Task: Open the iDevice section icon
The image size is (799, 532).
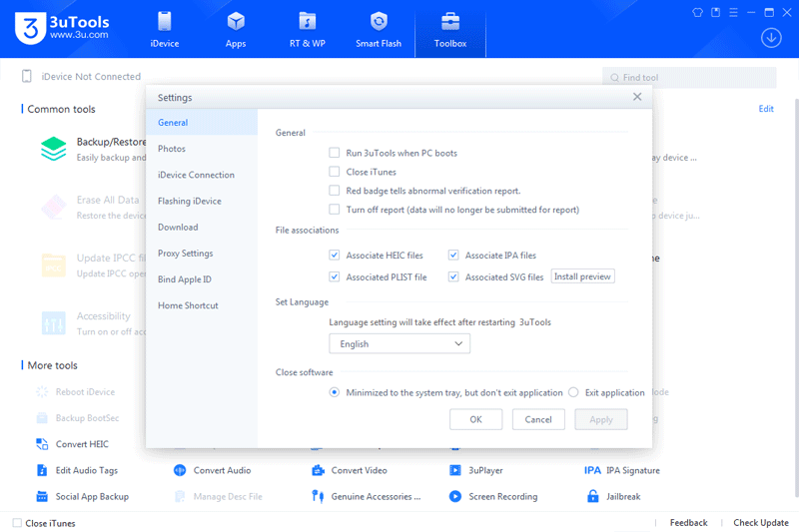Action: click(x=165, y=22)
